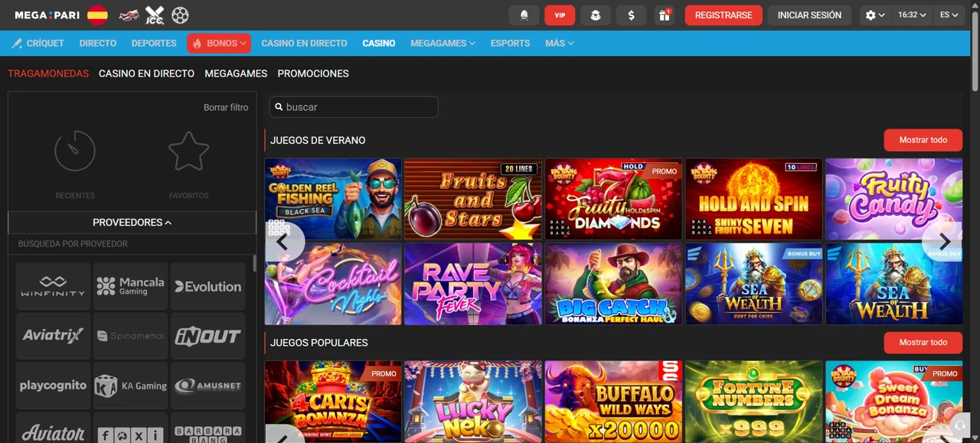Filter by KA Gaming provider
This screenshot has width=980, height=443.
(x=131, y=386)
